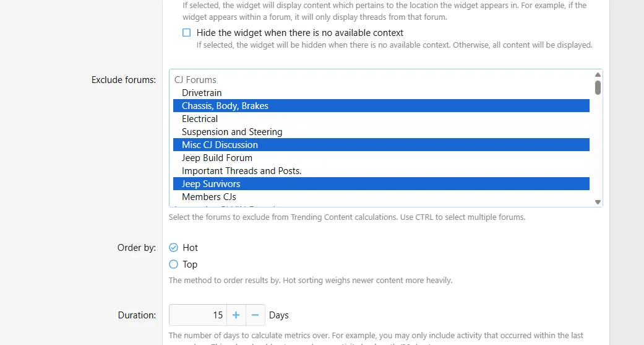Viewport: 644px width, 345px height.
Task: Select Drivetrain in exclude forums list
Action: pyautogui.click(x=381, y=92)
